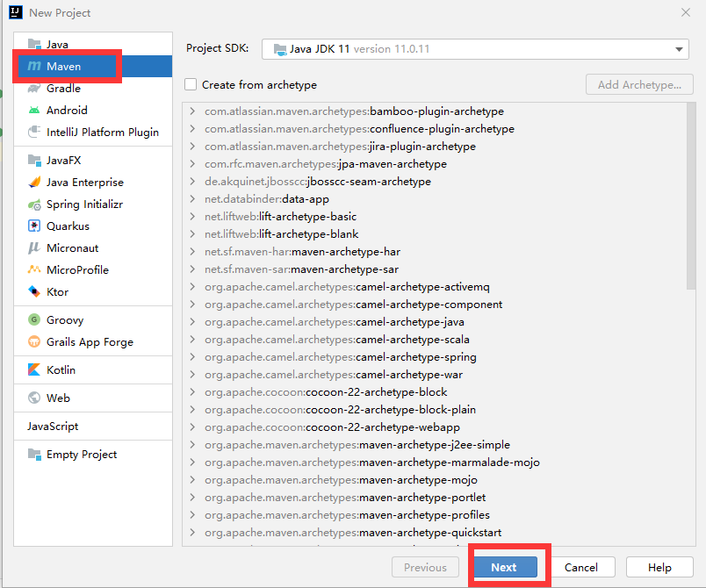Click the Maven 'm' icon
The width and height of the screenshot is (706, 588).
click(34, 66)
